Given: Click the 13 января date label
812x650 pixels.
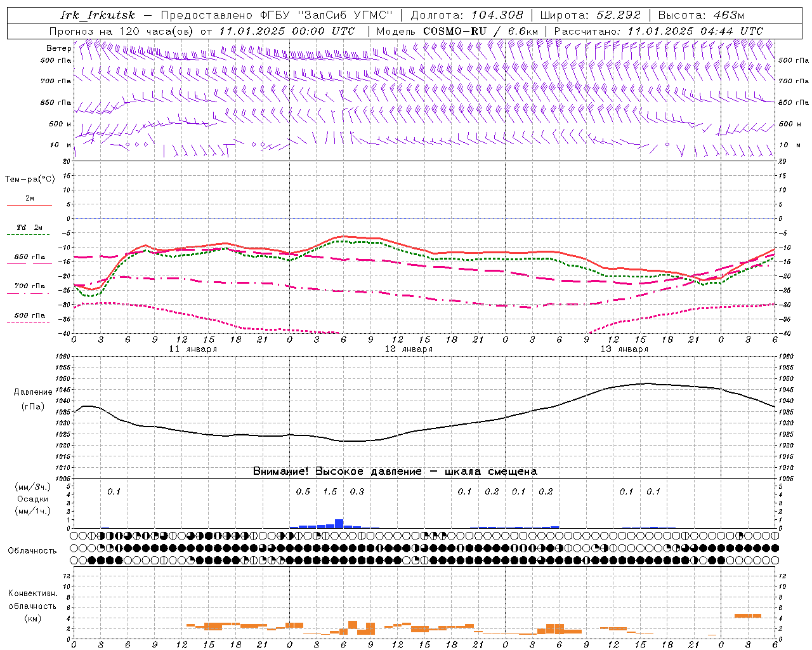Looking at the screenshot, I should click(x=624, y=349).
